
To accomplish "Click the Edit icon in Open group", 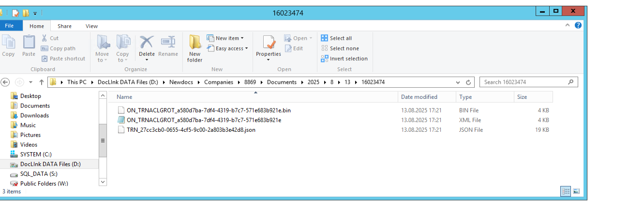I will click(x=288, y=48).
